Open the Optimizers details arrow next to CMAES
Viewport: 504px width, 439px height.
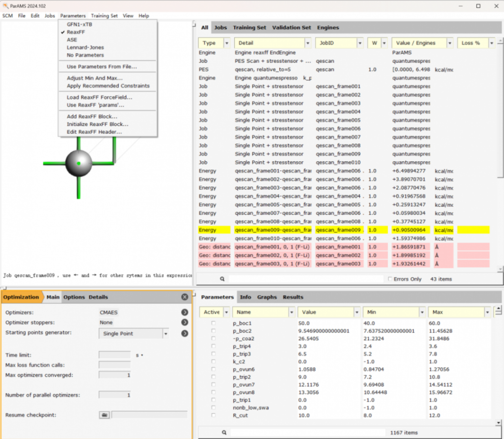pos(185,312)
